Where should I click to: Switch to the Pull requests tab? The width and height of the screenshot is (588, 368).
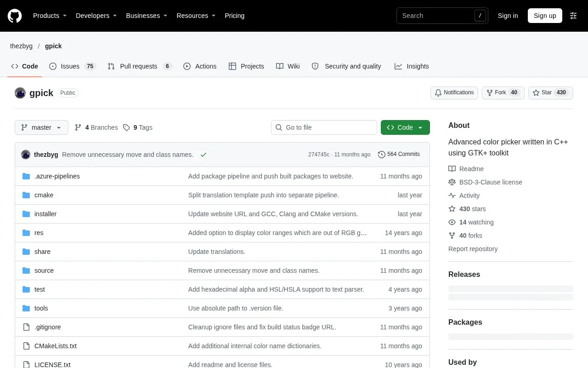click(140, 66)
